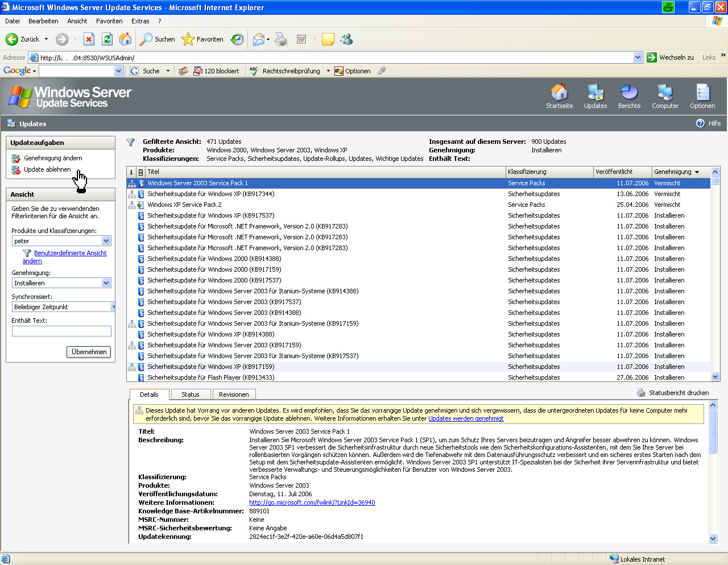Open the Updates section icon
The image size is (728, 565).
[x=595, y=92]
